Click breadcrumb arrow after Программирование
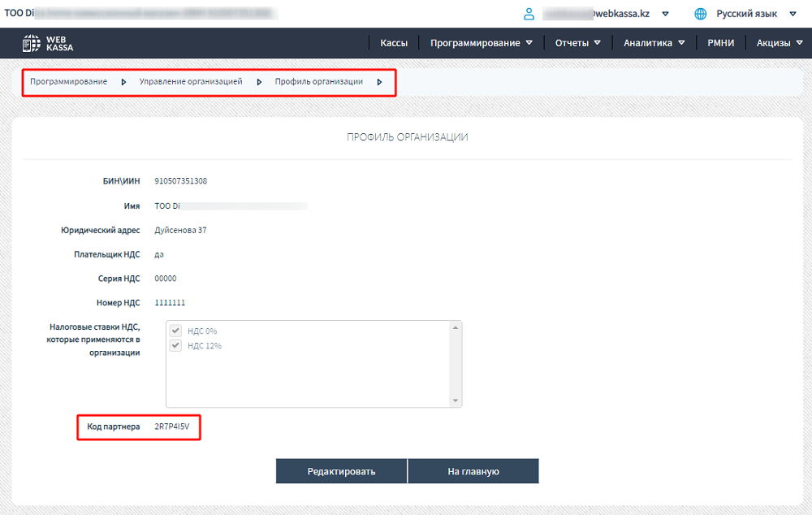Screen dimensions: 812x515 [123, 82]
